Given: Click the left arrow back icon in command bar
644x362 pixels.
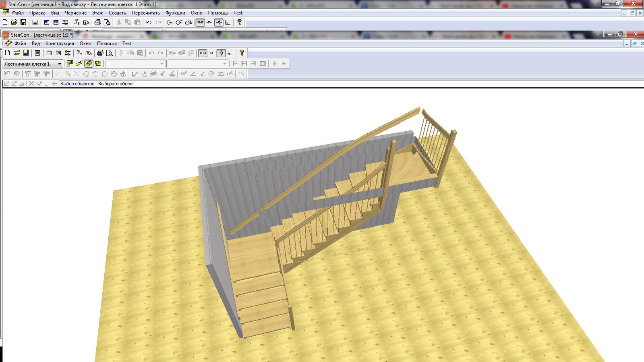Looking at the screenshot, I should pyautogui.click(x=55, y=84).
